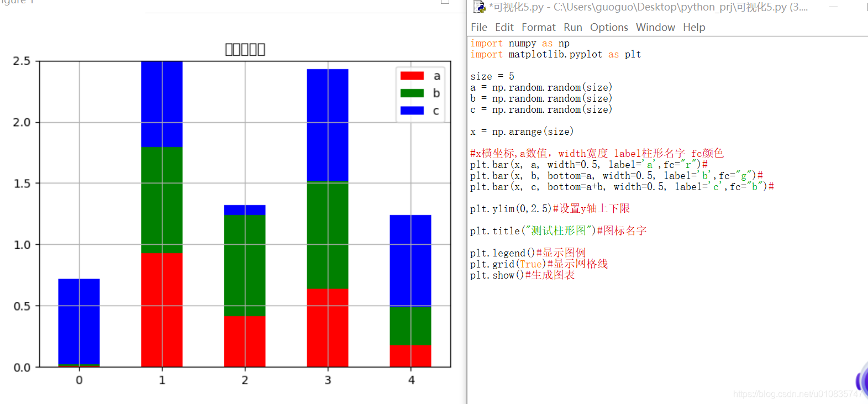Click the 'import numpy as np' code line

(520, 43)
